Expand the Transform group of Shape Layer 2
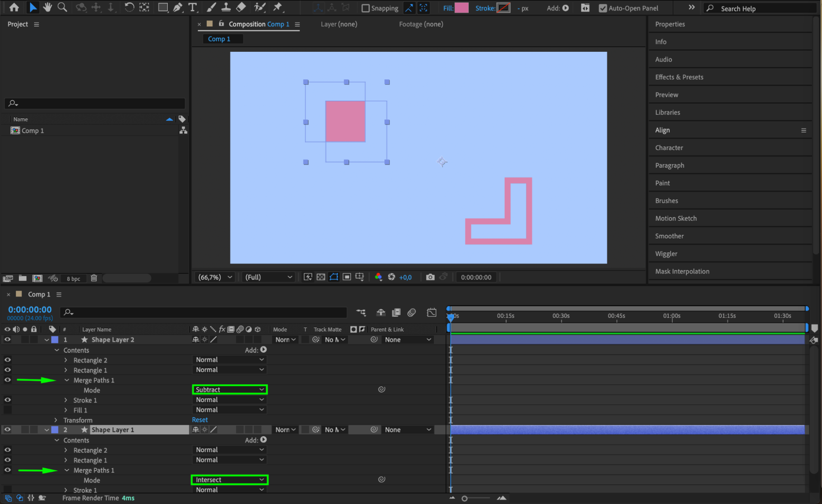822x504 pixels. (x=56, y=420)
